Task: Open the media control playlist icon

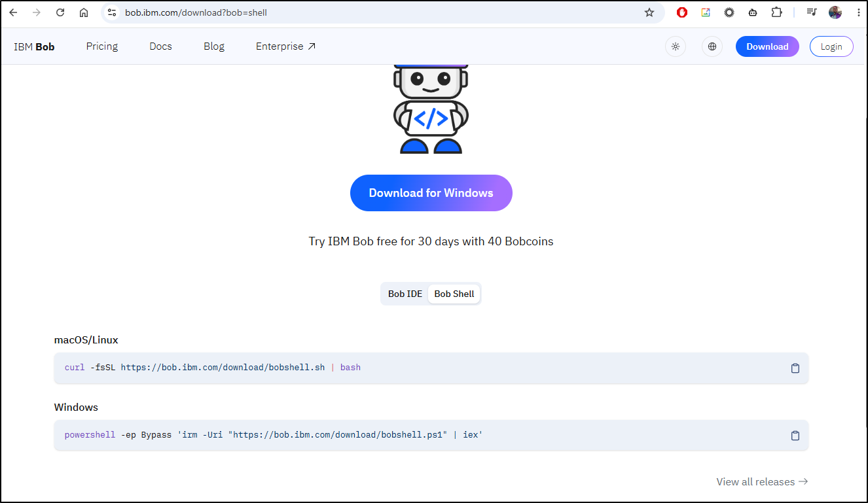Action: (x=812, y=12)
